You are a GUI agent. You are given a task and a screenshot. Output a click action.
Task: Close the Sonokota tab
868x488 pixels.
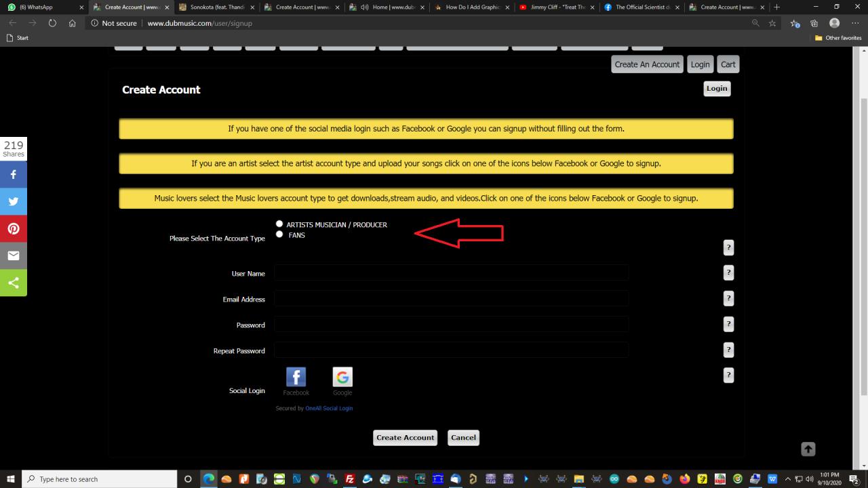click(253, 7)
